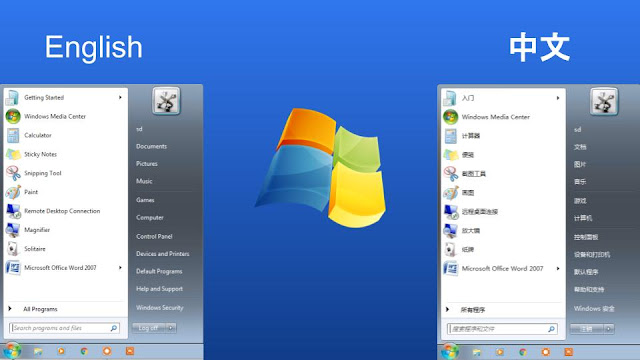Open sticky notes icon in Chinese menu
This screenshot has width=640, height=360.
point(451,155)
